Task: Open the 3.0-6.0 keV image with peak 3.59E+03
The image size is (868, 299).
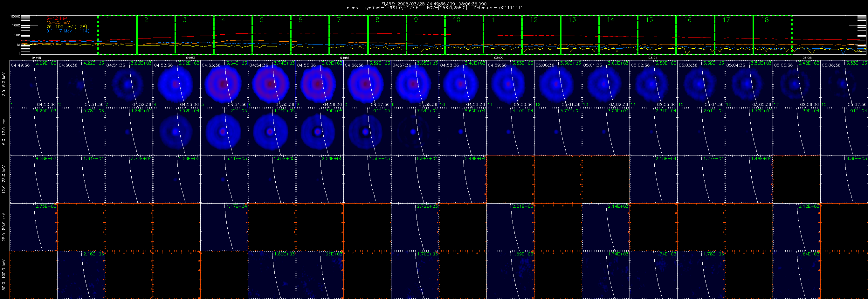Action: [367, 84]
